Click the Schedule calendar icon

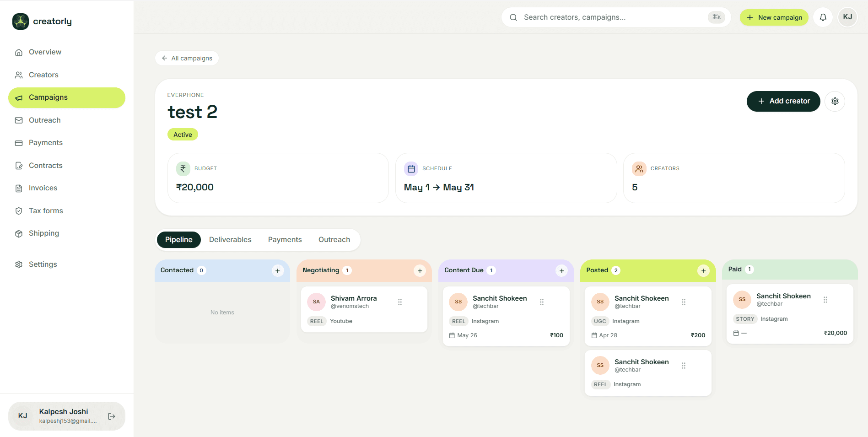[411, 169]
